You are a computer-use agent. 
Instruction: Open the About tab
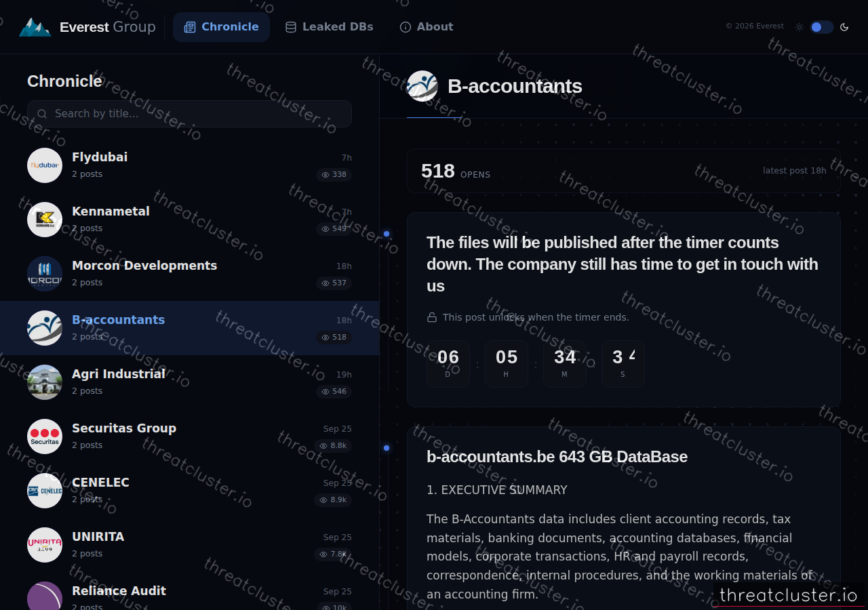[427, 27]
